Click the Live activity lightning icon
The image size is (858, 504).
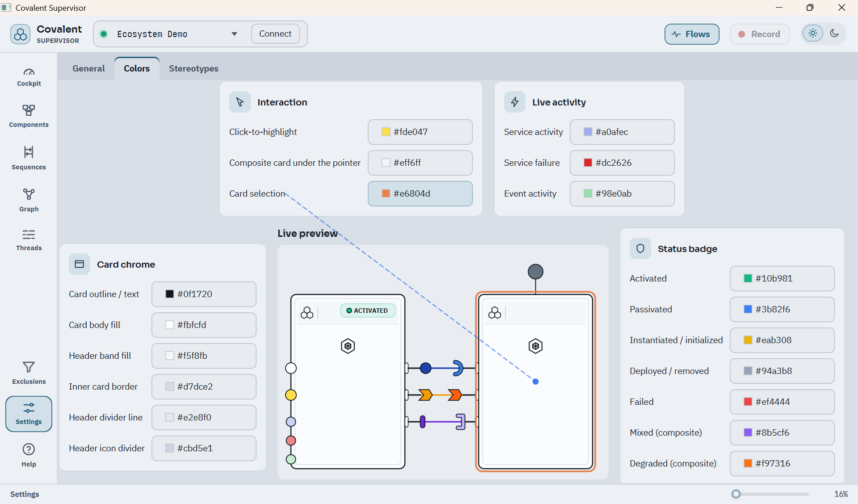(515, 102)
